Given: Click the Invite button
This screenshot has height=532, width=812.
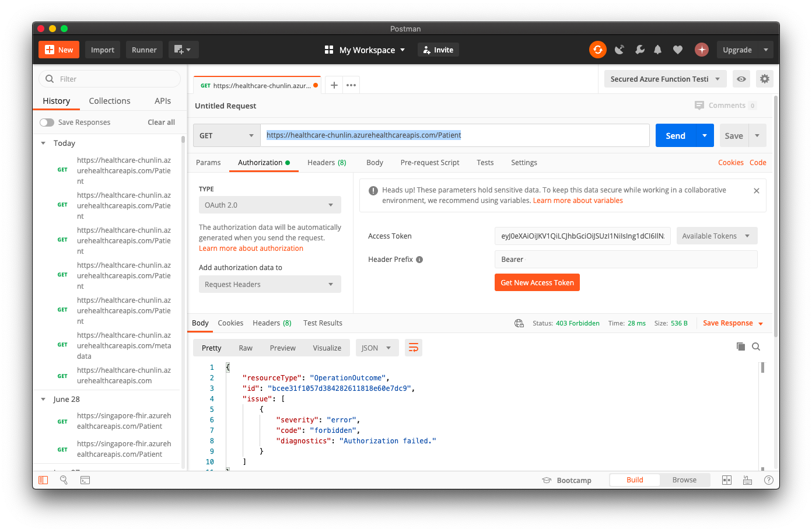Looking at the screenshot, I should [438, 50].
